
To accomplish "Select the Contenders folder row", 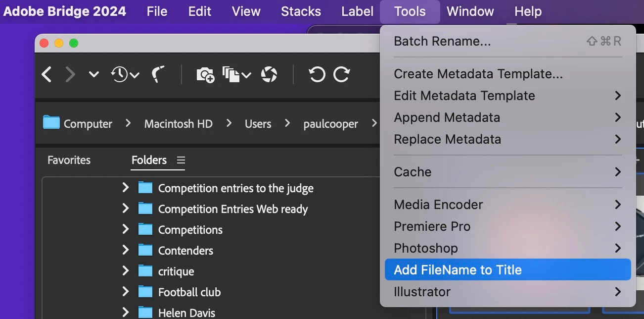I will point(185,251).
